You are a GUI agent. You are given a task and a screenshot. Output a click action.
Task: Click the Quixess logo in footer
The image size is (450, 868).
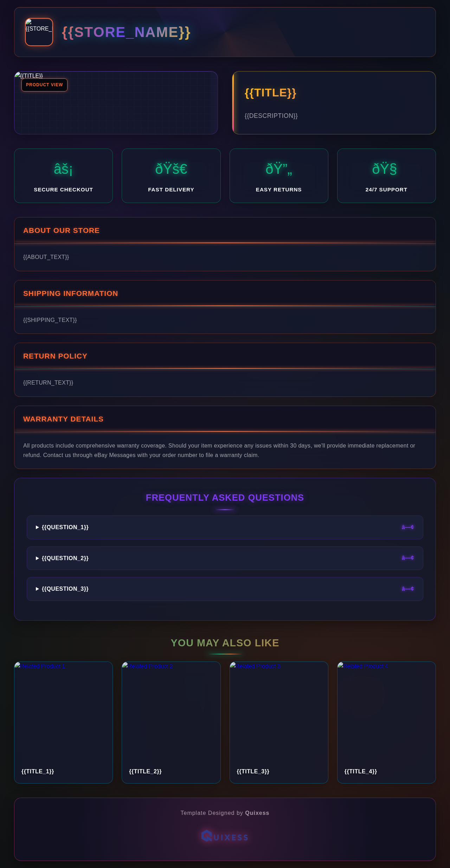[225, 837]
